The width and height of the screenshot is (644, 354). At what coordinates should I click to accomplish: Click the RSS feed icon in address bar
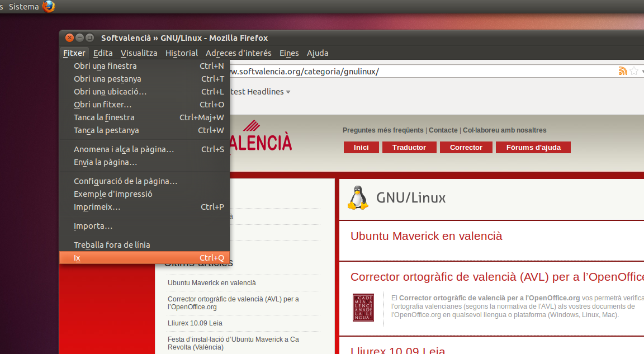pyautogui.click(x=623, y=71)
